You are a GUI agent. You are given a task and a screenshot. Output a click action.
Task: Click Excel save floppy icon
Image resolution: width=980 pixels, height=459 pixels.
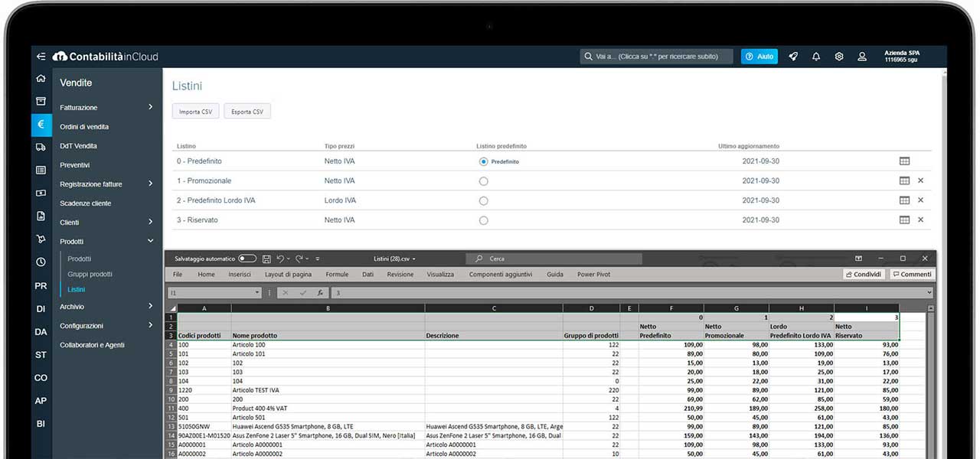pyautogui.click(x=266, y=259)
